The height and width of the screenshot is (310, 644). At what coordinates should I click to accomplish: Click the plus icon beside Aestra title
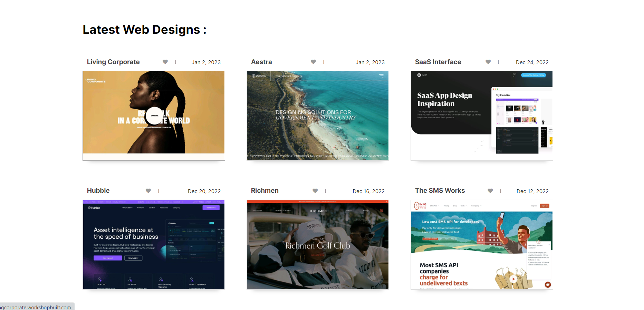coord(324,62)
